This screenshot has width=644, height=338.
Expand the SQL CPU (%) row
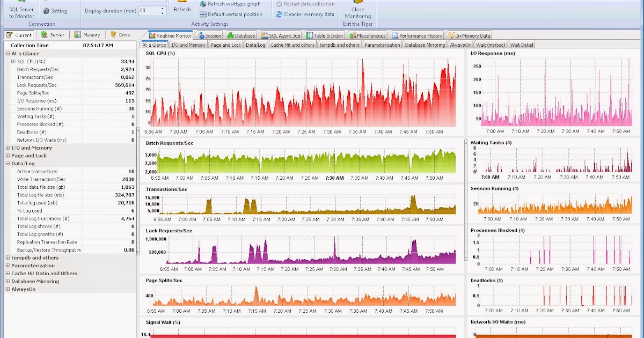point(13,62)
